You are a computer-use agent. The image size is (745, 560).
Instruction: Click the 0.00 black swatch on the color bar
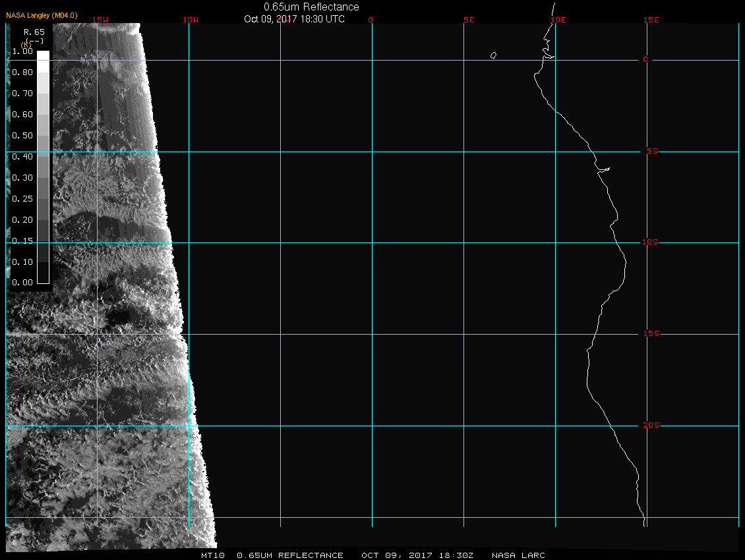tap(43, 277)
